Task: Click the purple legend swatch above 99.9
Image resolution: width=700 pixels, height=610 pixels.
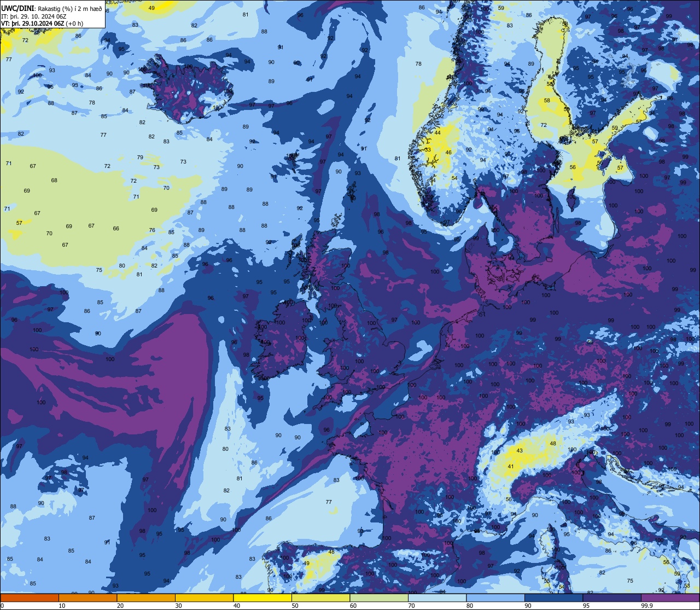Action: [x=670, y=597]
